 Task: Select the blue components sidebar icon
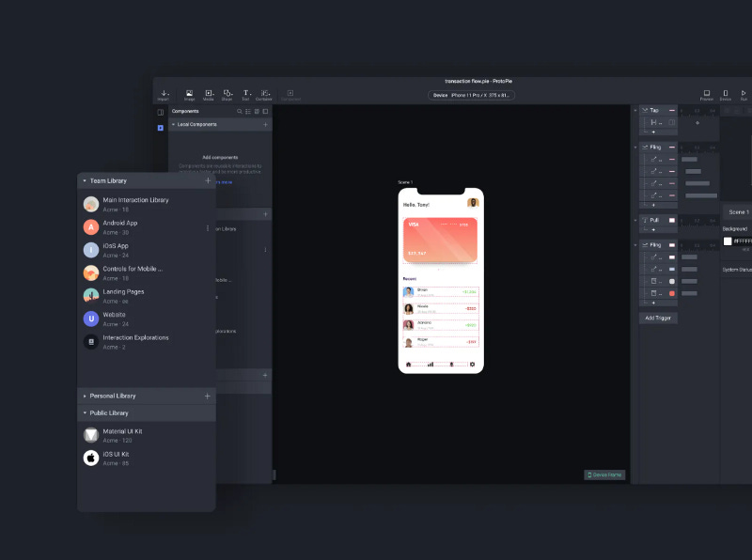pos(160,128)
